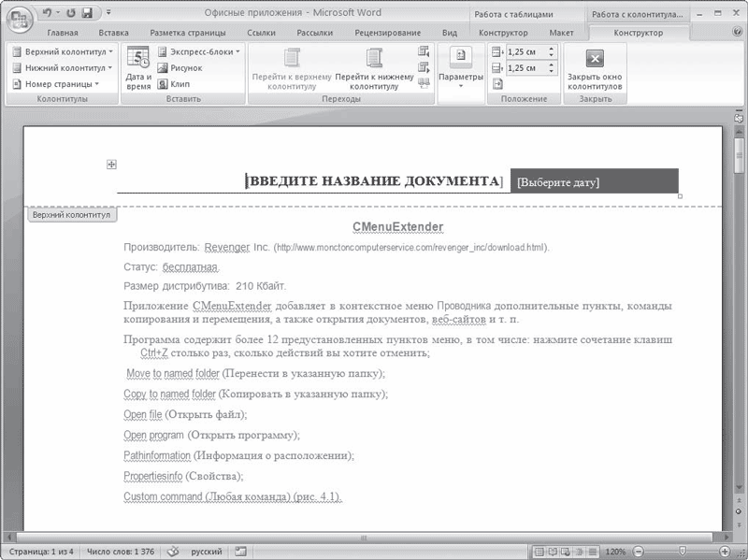Open Word help question mark icon
The height and width of the screenshot is (560, 748).
737,32
